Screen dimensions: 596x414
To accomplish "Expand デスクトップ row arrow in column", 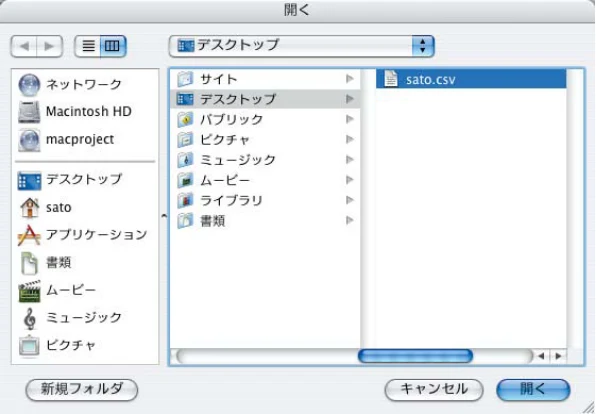I will coord(350,99).
